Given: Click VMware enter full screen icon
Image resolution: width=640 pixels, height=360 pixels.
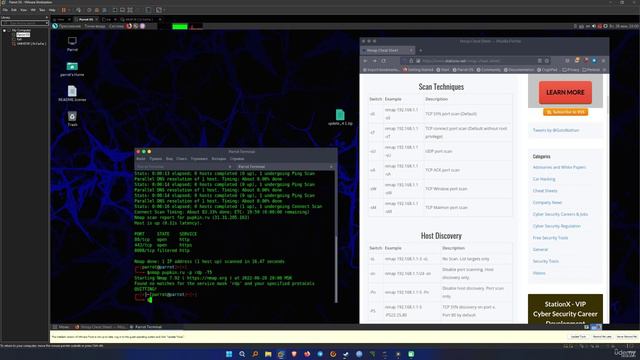Looking at the screenshot, I should pyautogui.click(x=130, y=10).
